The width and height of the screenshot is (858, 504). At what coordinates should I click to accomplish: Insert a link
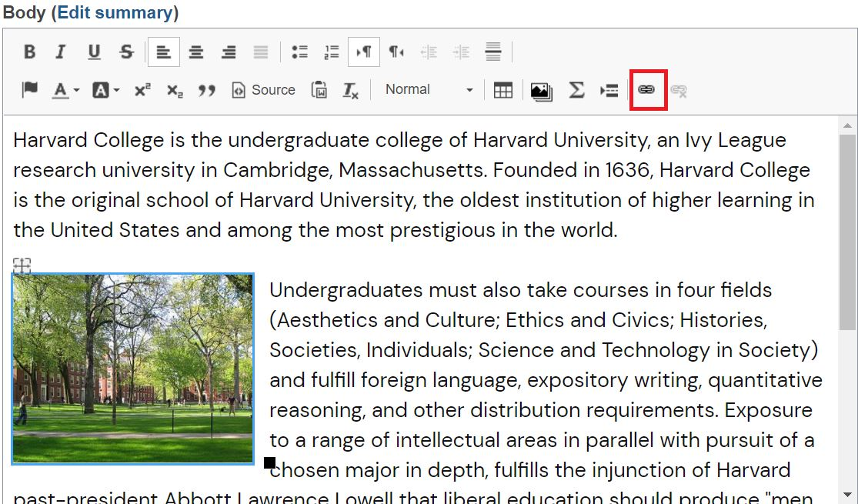point(647,90)
